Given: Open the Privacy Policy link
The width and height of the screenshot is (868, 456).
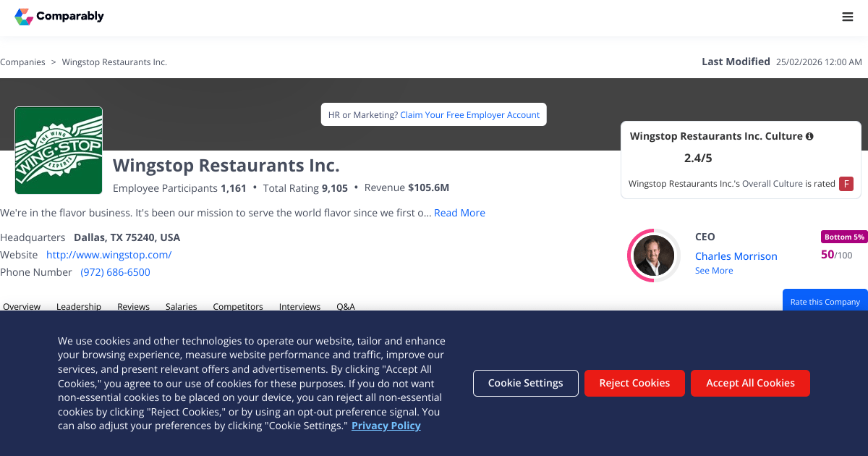Looking at the screenshot, I should pyautogui.click(x=386, y=426).
